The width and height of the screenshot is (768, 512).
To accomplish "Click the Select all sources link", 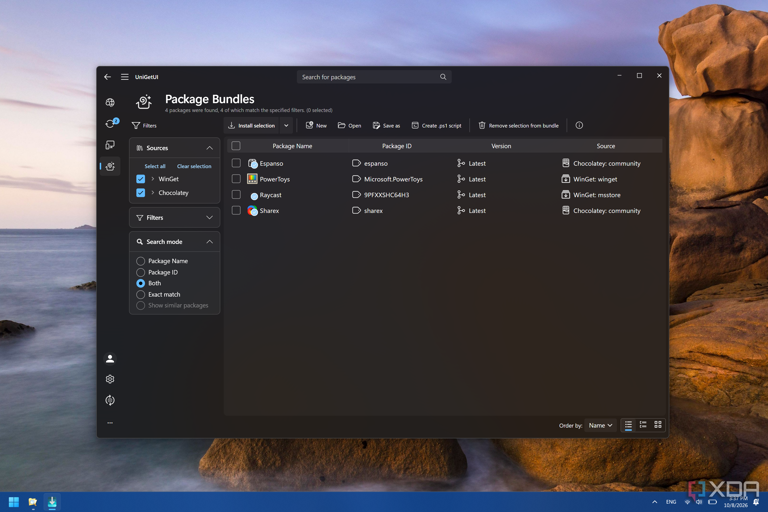I will pos(155,166).
